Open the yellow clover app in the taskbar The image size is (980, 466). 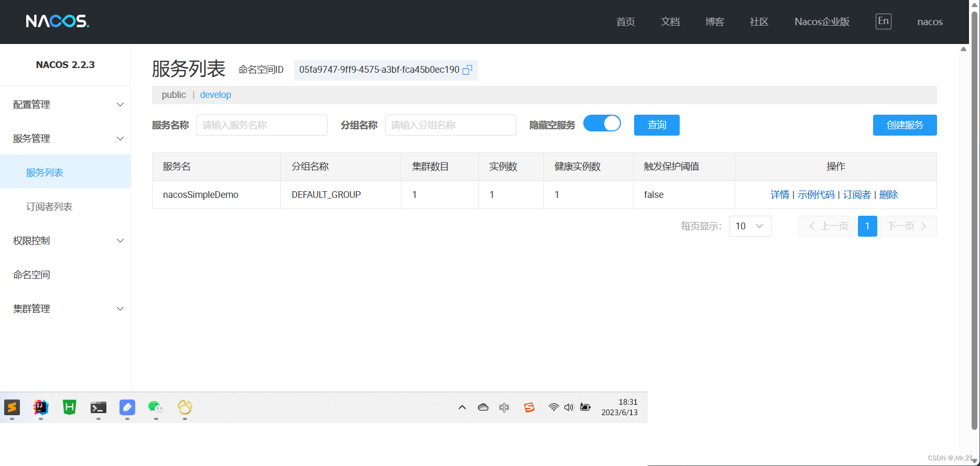184,407
